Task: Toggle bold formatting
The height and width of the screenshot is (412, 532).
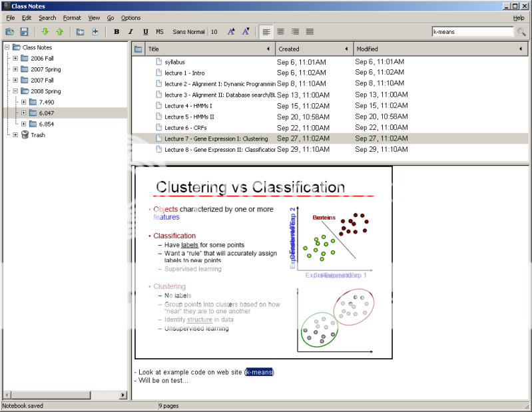Action: (117, 31)
